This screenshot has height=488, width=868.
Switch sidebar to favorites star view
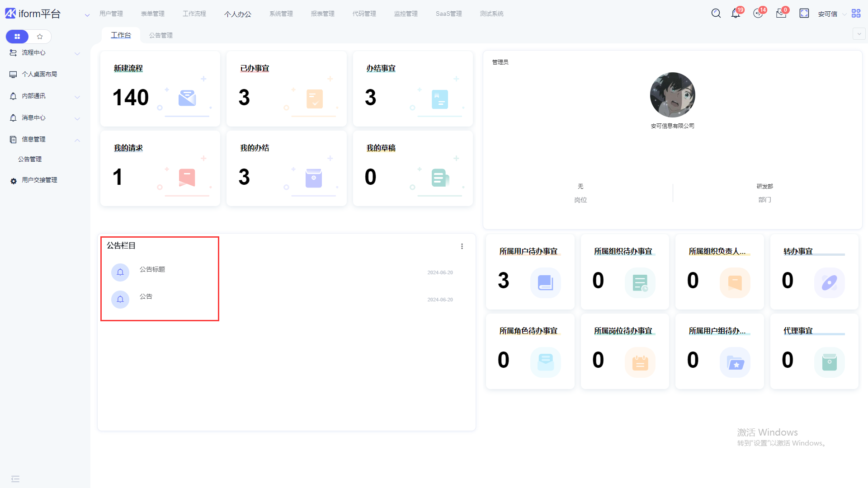coord(40,37)
